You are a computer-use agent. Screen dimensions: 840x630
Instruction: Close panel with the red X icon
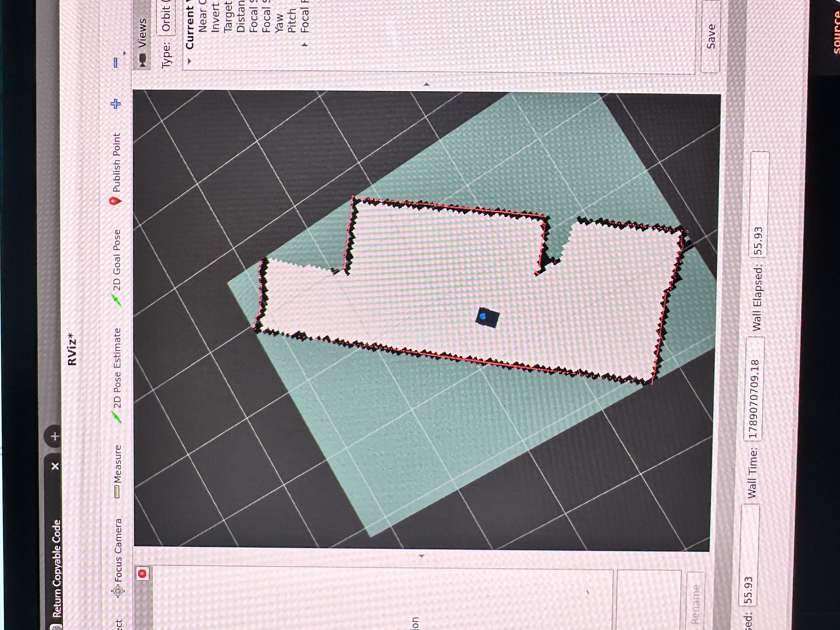click(x=142, y=573)
